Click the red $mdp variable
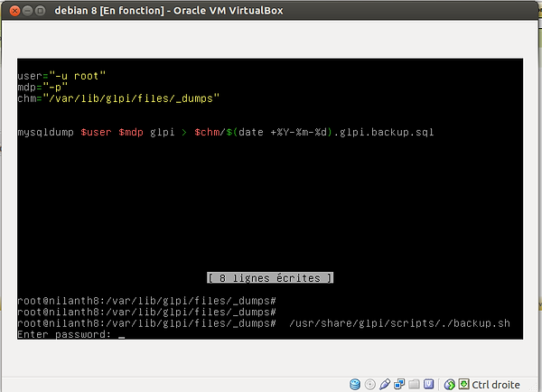This screenshot has width=542, height=392. 131,133
